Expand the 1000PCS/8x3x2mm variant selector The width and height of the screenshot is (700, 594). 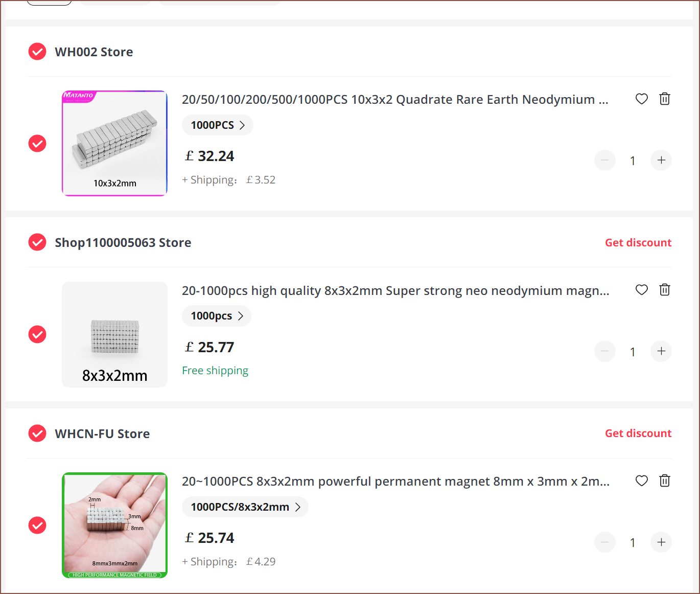(x=245, y=507)
